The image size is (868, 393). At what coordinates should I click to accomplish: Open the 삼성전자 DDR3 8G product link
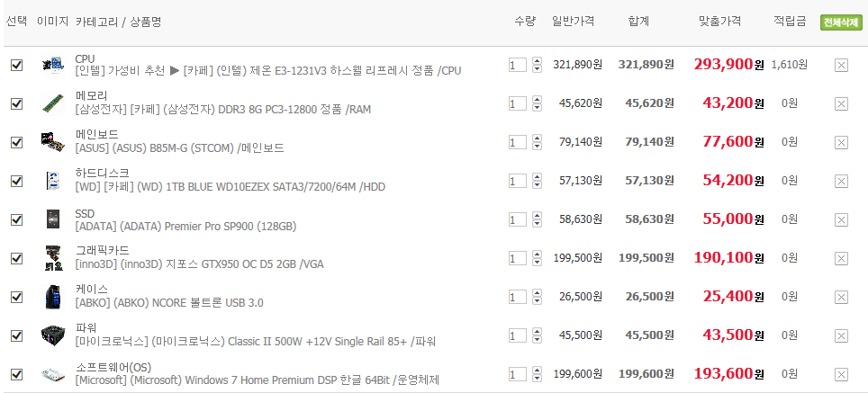(x=222, y=110)
